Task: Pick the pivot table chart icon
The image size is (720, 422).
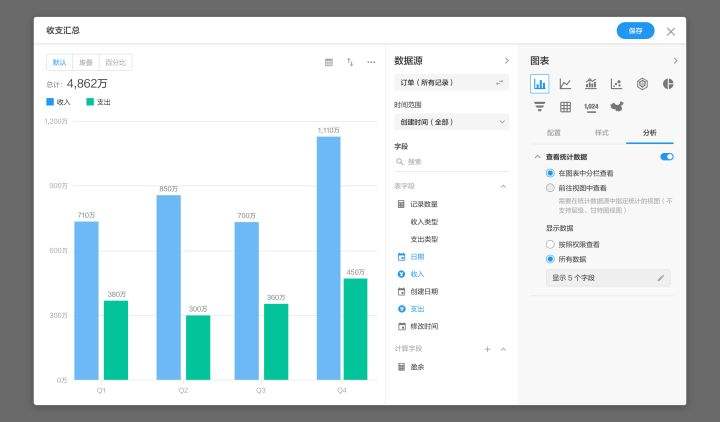Action: pyautogui.click(x=566, y=107)
